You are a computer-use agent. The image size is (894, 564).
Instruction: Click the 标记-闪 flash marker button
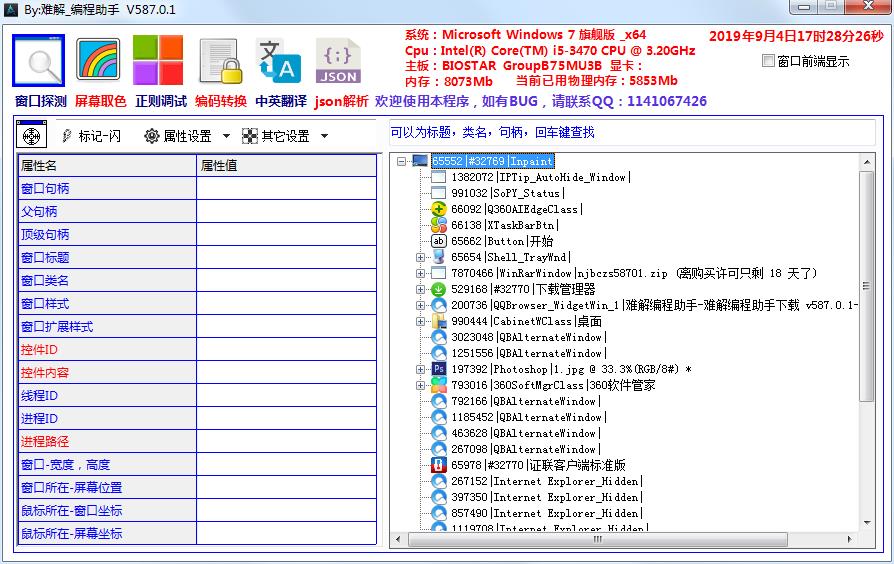click(x=92, y=136)
